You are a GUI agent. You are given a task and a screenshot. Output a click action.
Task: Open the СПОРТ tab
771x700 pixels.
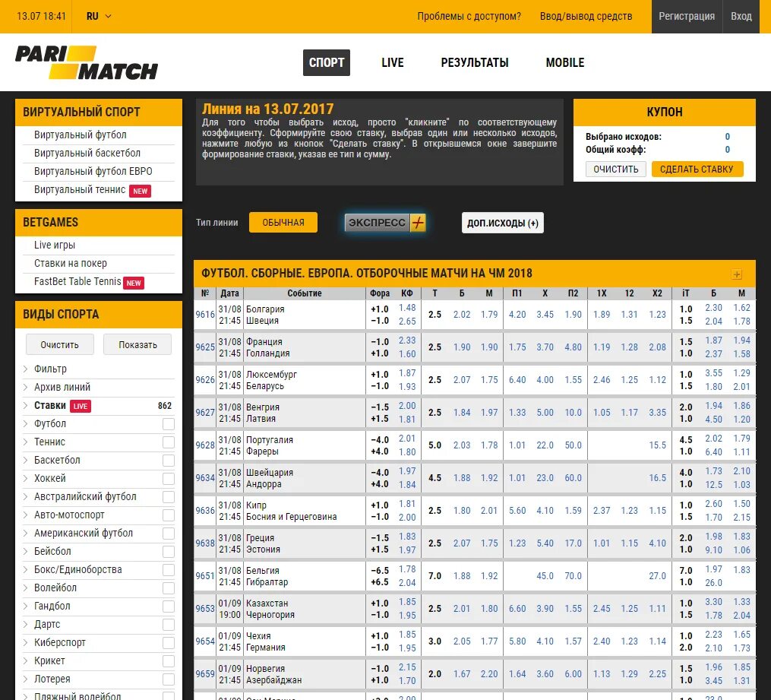(327, 62)
